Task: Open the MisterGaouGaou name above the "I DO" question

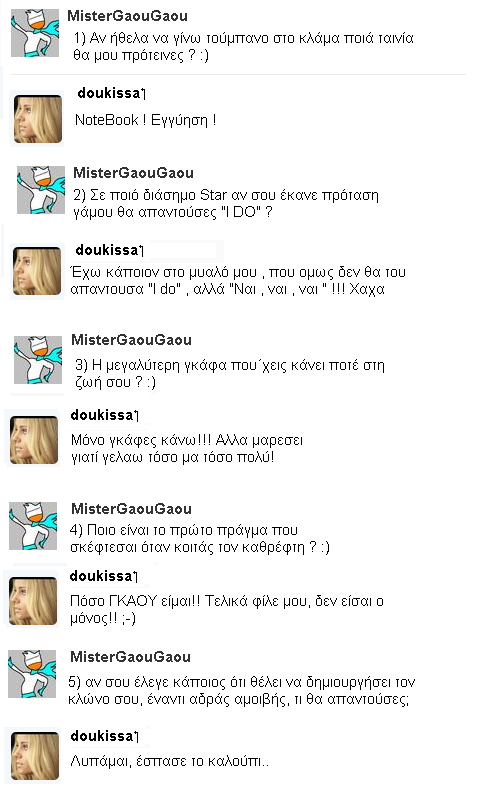Action: pos(133,173)
